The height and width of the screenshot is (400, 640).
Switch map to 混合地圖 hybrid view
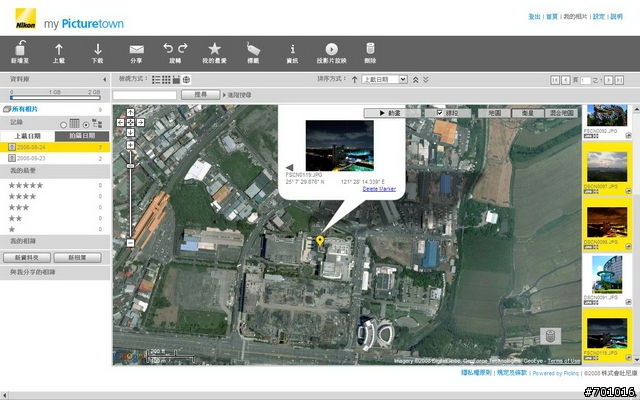pos(562,113)
